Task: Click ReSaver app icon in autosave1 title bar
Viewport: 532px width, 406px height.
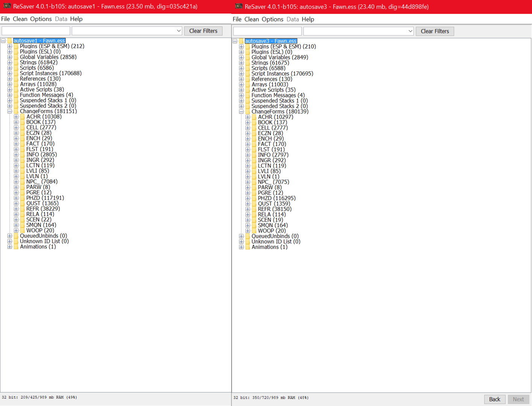Action: 7,6
